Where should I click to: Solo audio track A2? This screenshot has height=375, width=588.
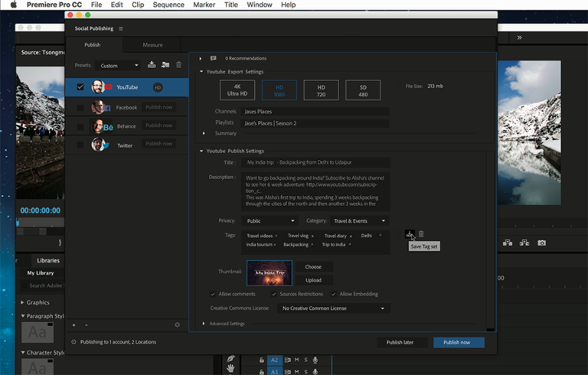tap(306, 360)
